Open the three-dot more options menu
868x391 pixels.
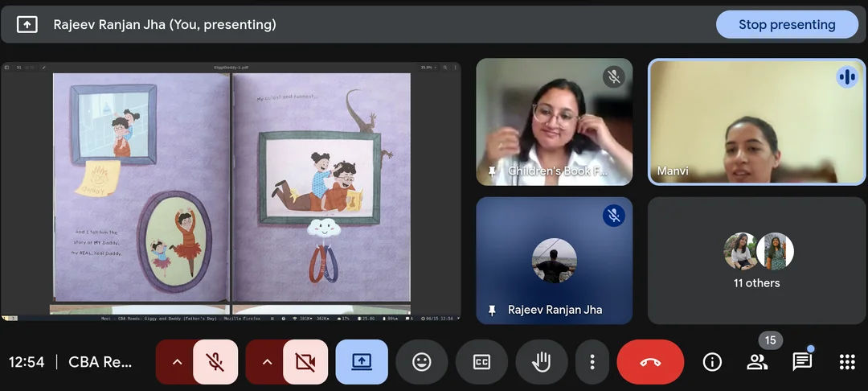pos(592,362)
